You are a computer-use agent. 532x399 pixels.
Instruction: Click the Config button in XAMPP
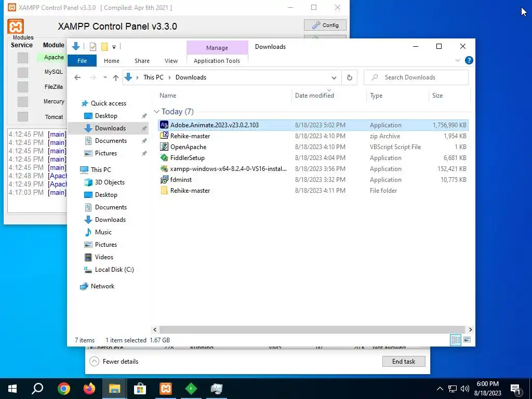[325, 25]
